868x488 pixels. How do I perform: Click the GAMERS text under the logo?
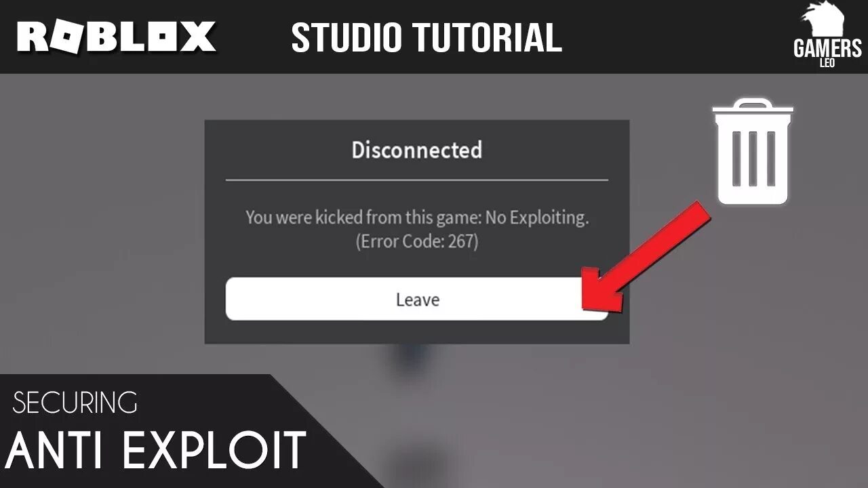click(x=827, y=49)
